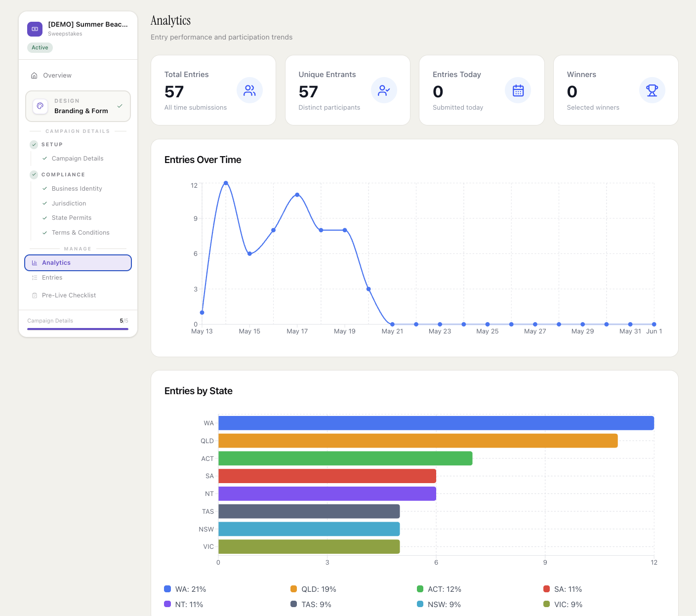Click the Entries list icon in sidebar

pos(35,278)
